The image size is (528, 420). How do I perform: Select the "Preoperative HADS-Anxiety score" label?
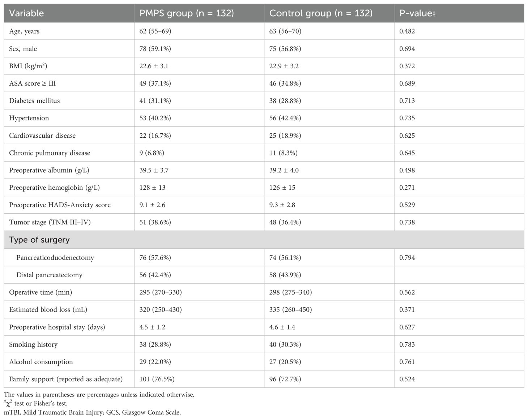click(x=60, y=205)
